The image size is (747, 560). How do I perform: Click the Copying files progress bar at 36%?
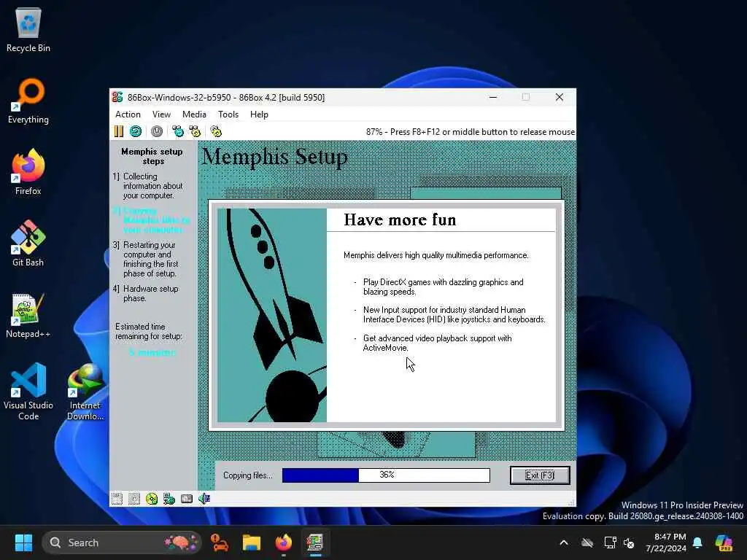pyautogui.click(x=386, y=475)
